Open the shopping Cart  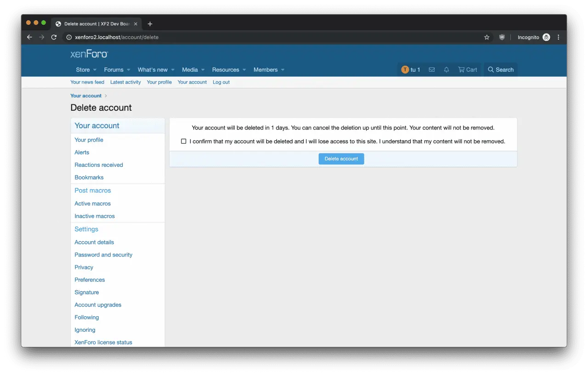tap(468, 70)
